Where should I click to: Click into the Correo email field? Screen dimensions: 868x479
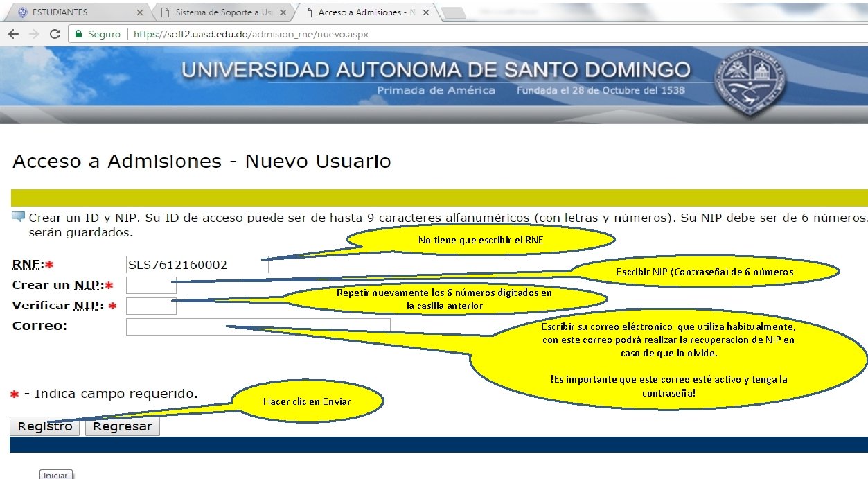tap(258, 326)
